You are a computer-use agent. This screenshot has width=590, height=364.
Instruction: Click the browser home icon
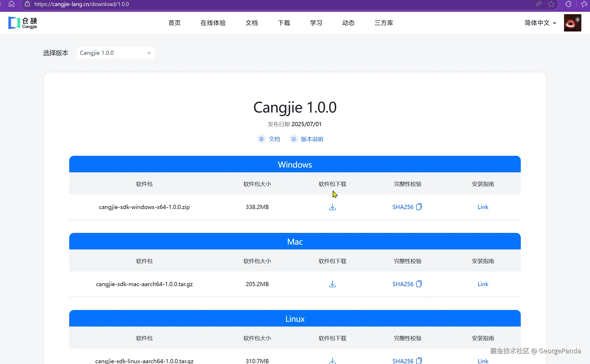coord(12,4)
